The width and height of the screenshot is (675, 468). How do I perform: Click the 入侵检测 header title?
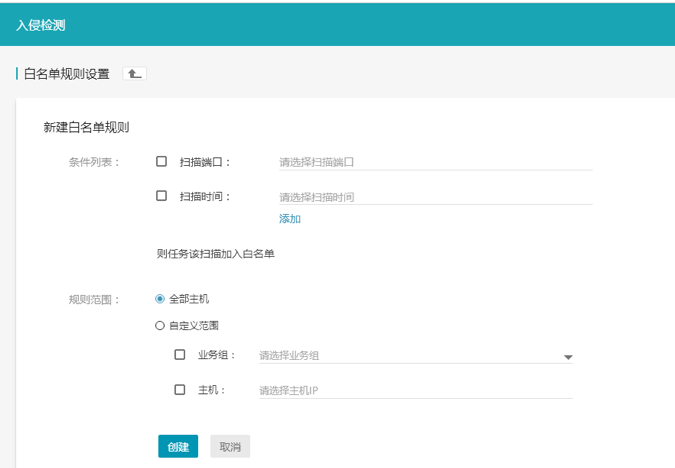(42, 24)
